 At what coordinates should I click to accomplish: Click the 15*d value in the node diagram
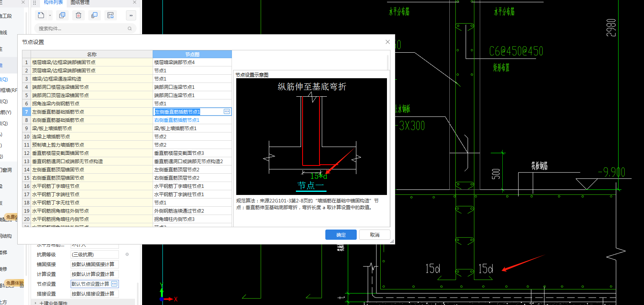[x=318, y=176]
